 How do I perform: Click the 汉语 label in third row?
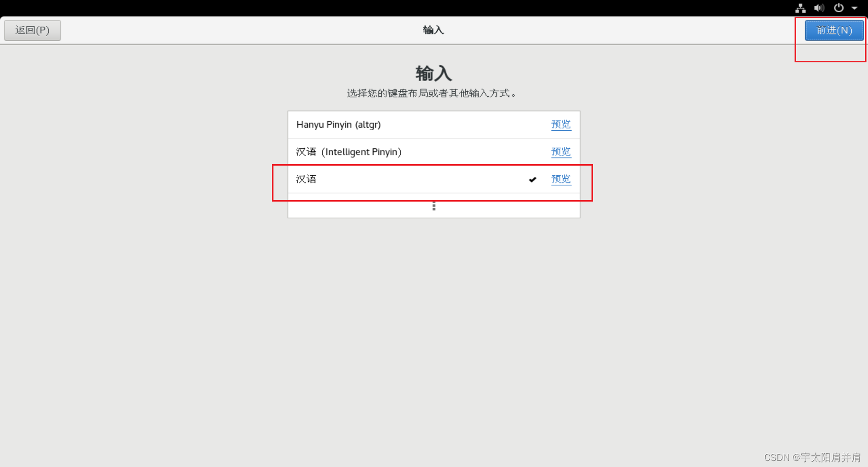click(x=306, y=179)
